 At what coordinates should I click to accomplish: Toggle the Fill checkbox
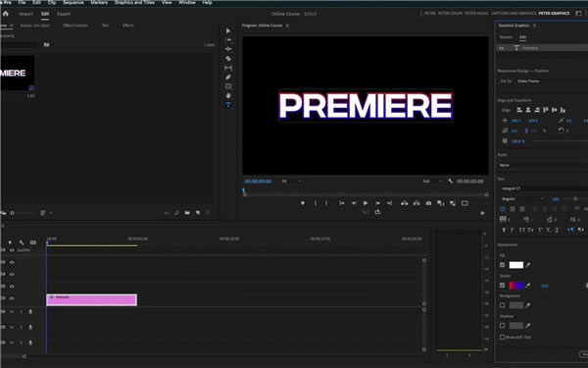pyautogui.click(x=502, y=265)
